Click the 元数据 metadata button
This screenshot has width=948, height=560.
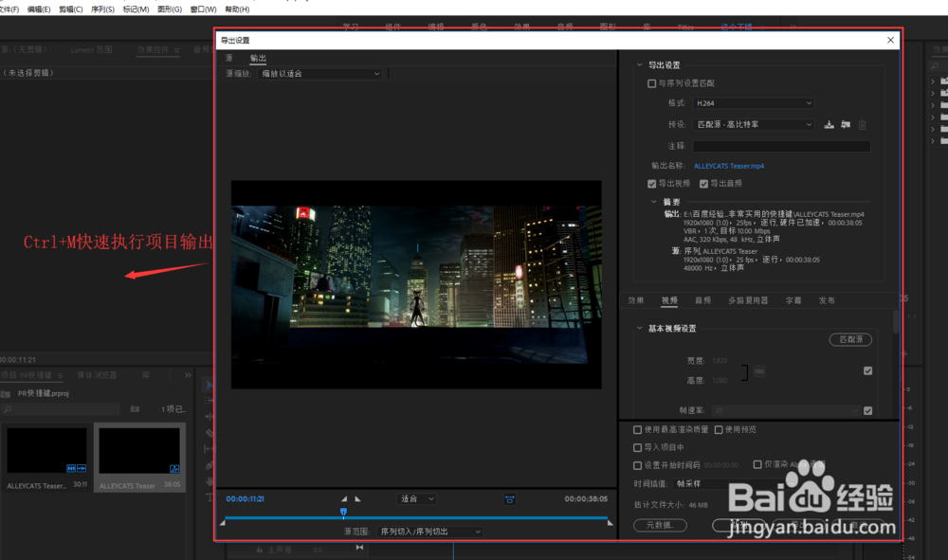click(660, 525)
